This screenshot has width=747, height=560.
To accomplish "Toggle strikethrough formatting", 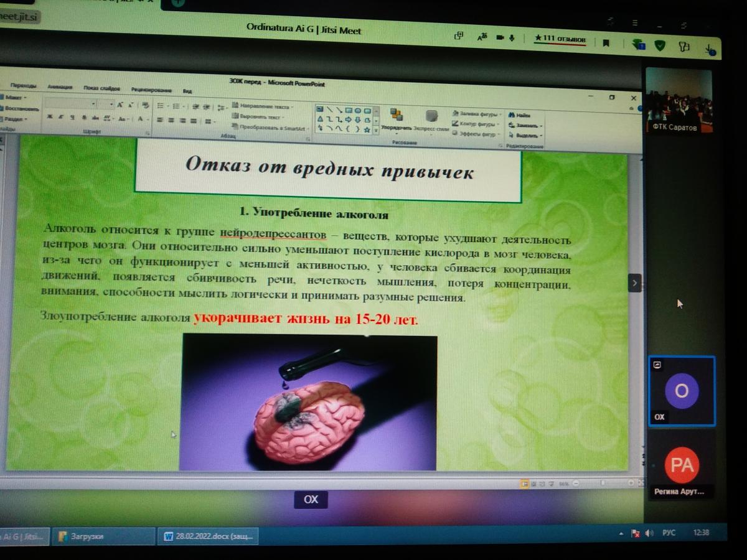I will [x=95, y=118].
